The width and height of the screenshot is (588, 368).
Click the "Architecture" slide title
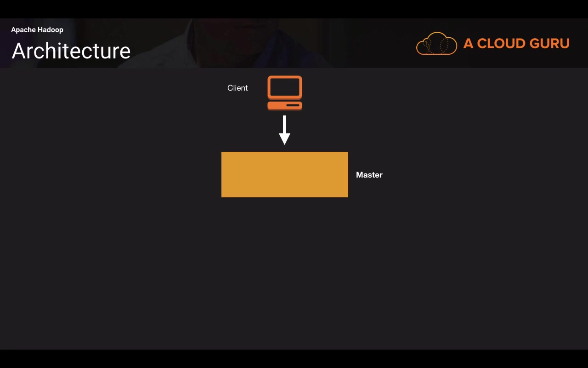(71, 51)
